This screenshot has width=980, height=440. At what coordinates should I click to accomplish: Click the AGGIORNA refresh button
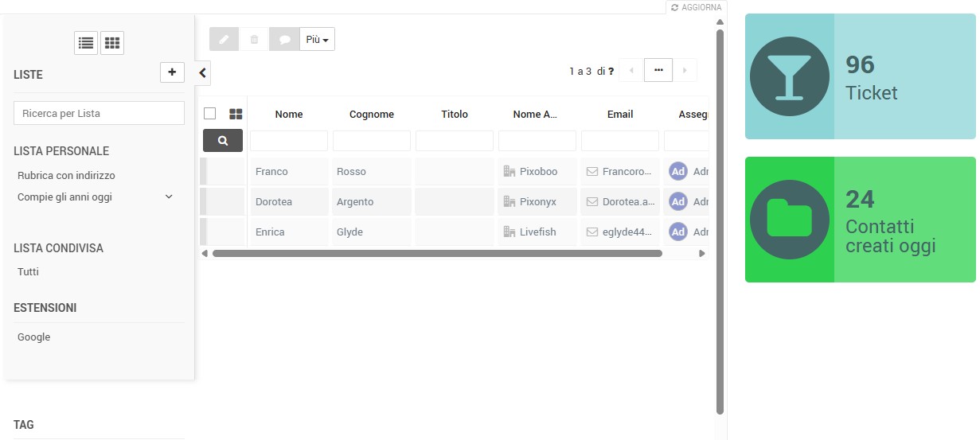coord(697,7)
